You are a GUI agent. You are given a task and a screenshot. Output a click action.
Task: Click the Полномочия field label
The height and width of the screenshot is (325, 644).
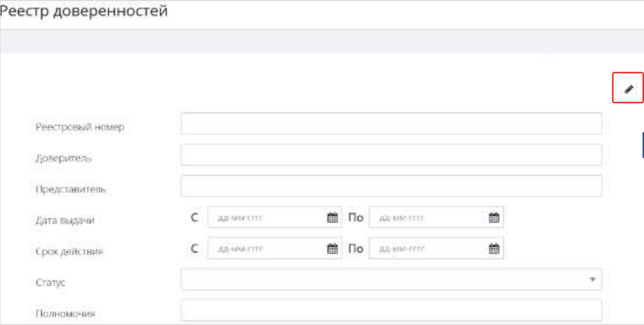[65, 314]
